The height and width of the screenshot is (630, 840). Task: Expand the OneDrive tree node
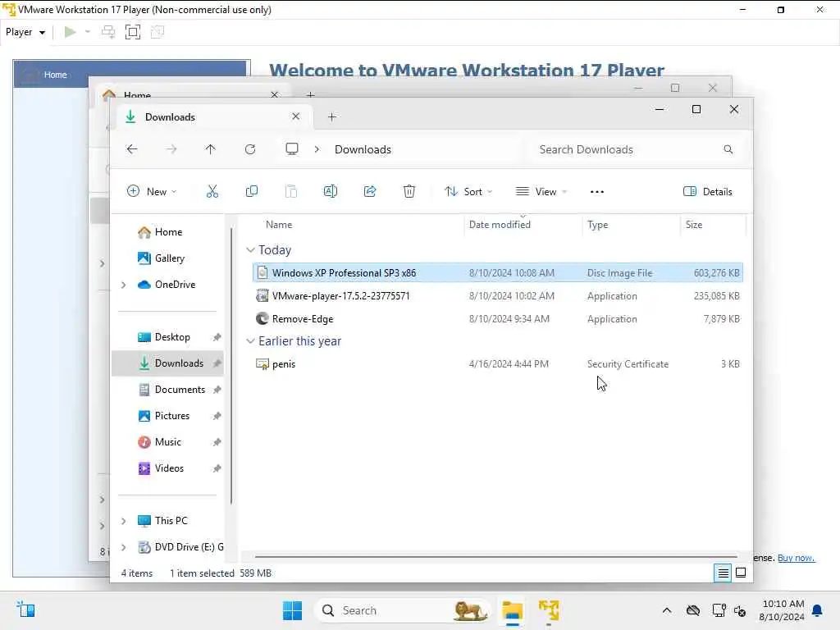pos(124,285)
